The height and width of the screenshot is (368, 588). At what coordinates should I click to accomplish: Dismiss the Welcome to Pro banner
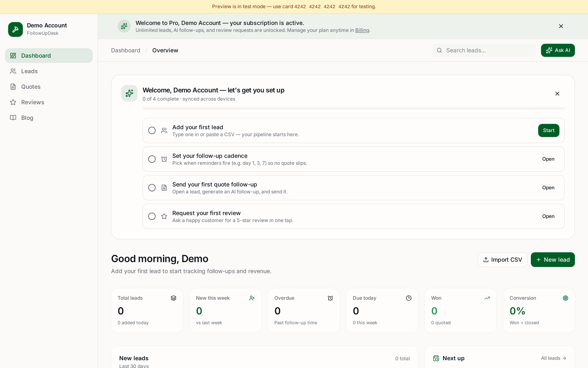[561, 26]
